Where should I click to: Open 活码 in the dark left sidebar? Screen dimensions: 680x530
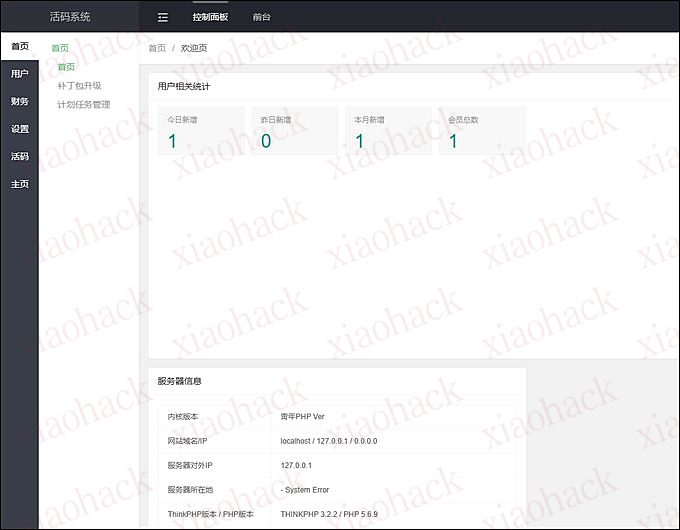point(19,157)
